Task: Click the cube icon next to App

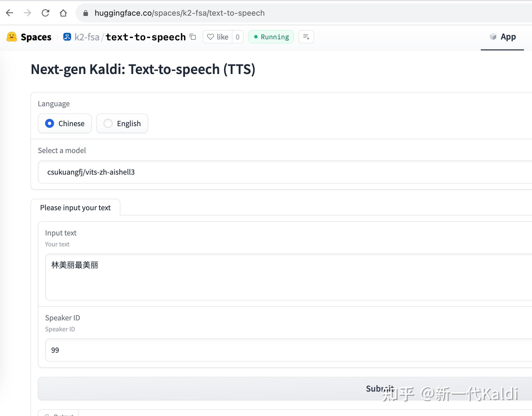Action: coord(493,37)
